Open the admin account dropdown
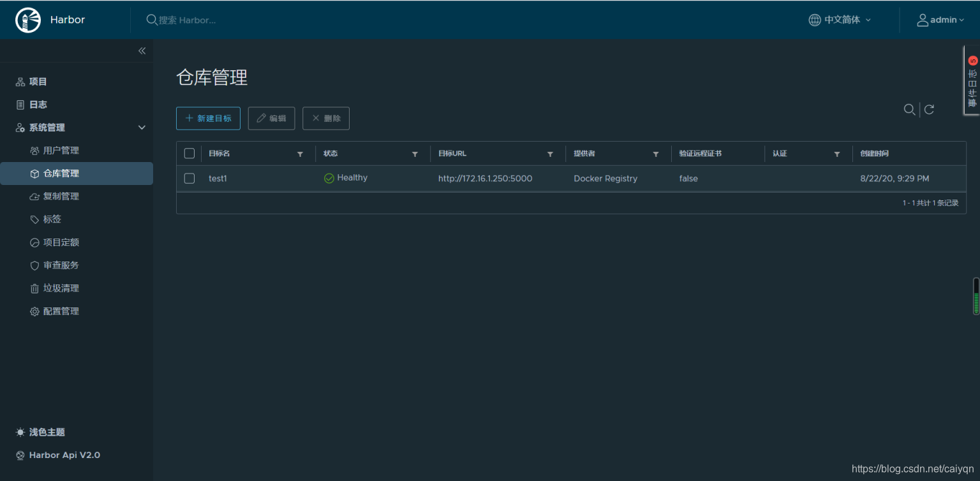 pos(940,20)
